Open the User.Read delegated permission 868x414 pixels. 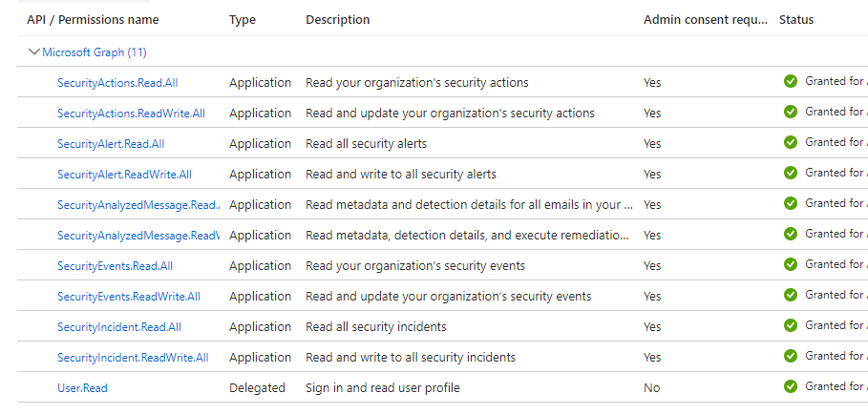[82, 388]
